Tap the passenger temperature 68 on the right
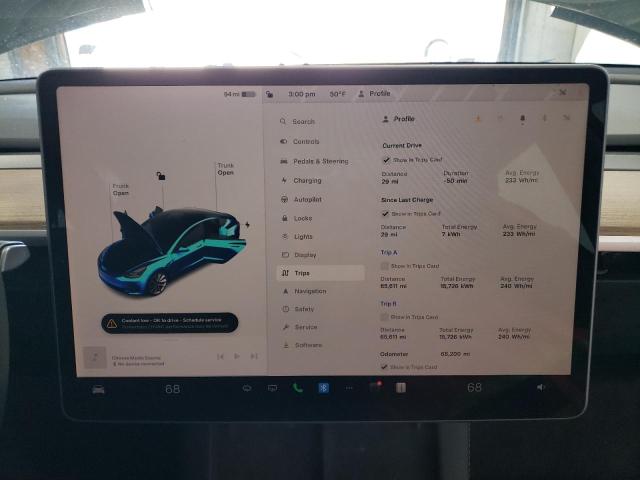 (474, 387)
